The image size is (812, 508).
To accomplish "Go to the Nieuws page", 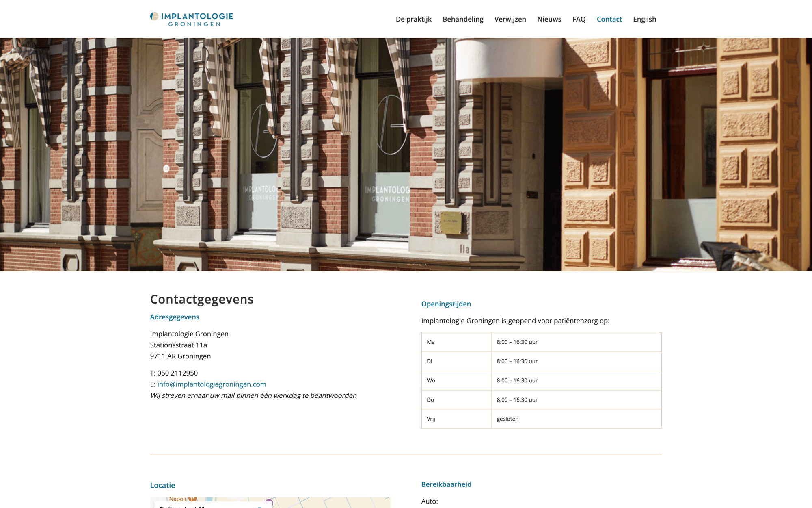I will pos(549,19).
